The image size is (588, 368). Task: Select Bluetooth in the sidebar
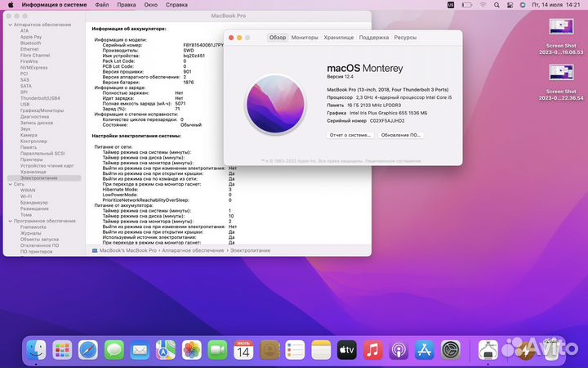click(30, 43)
